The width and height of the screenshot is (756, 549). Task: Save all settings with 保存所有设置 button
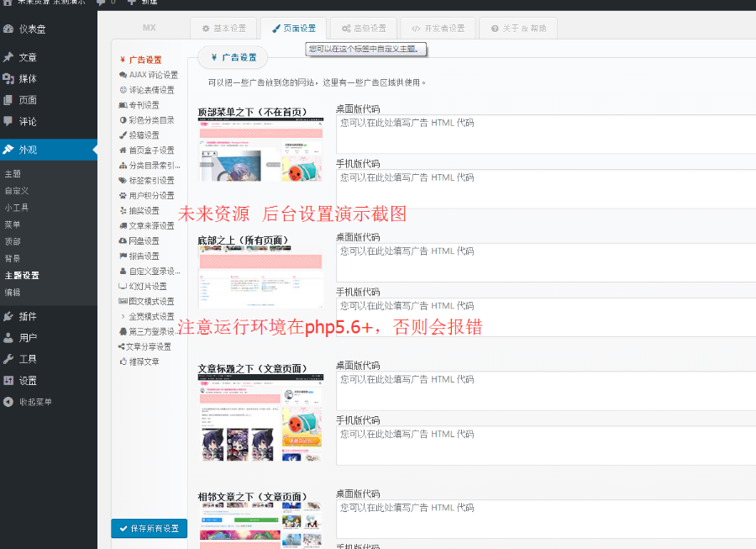pyautogui.click(x=149, y=529)
